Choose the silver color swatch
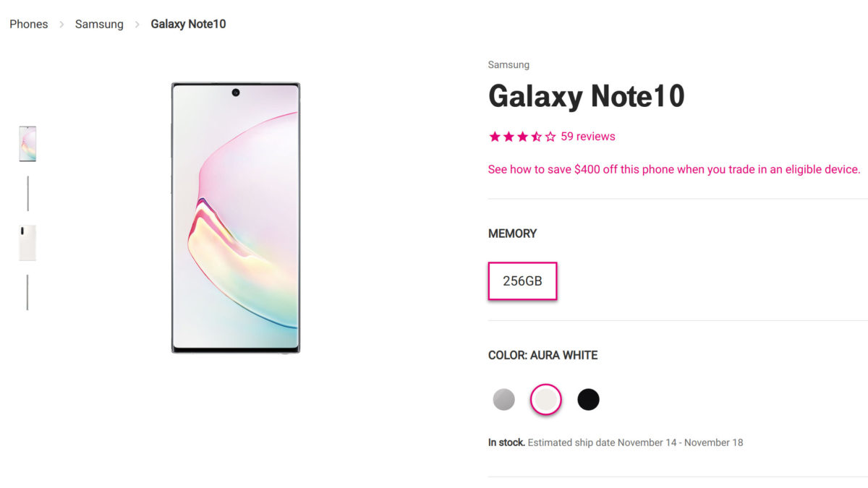Image resolution: width=868 pixels, height=488 pixels. point(504,399)
